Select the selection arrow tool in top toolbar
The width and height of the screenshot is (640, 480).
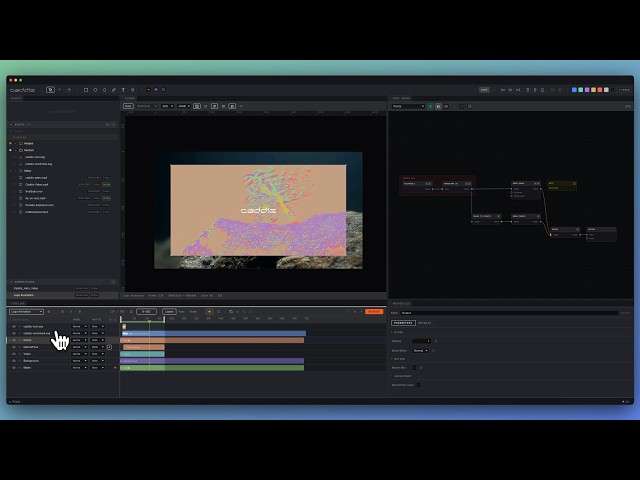click(x=50, y=90)
